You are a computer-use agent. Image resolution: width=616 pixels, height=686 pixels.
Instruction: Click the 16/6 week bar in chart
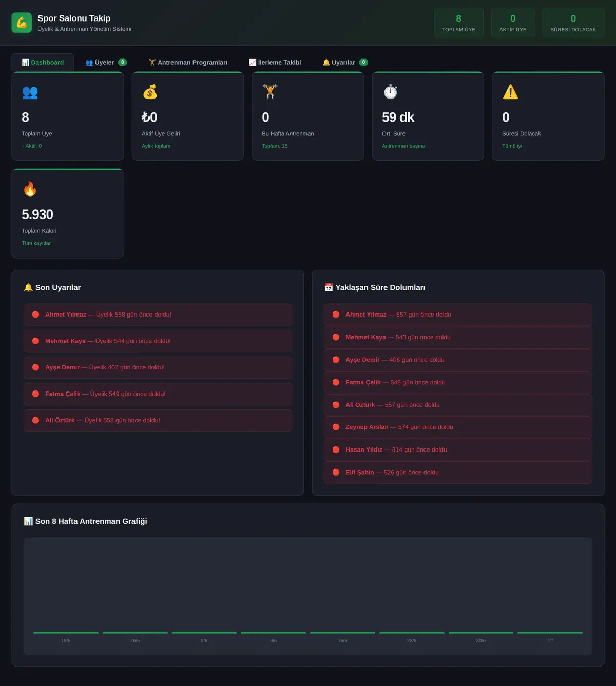(342, 633)
